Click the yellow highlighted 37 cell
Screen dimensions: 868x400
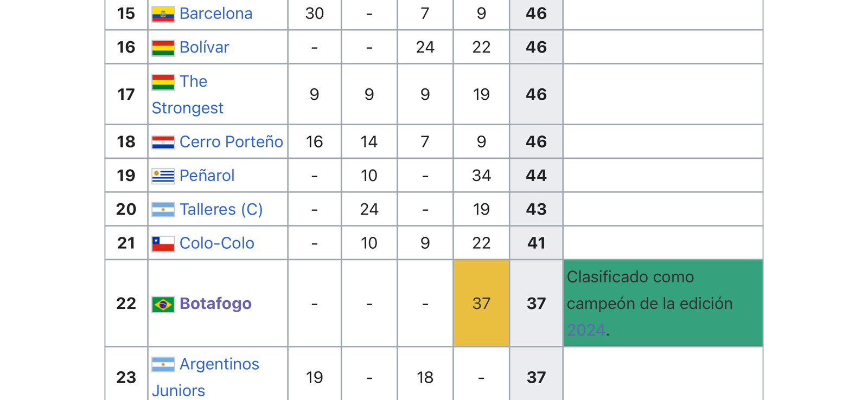[x=481, y=303]
